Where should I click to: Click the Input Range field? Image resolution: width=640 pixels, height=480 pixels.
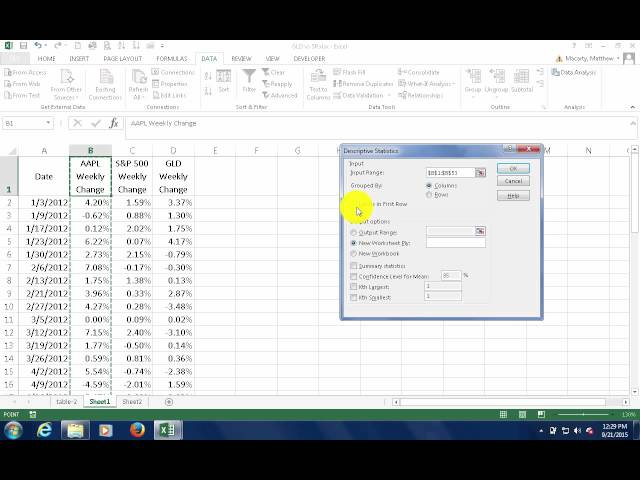(450, 173)
